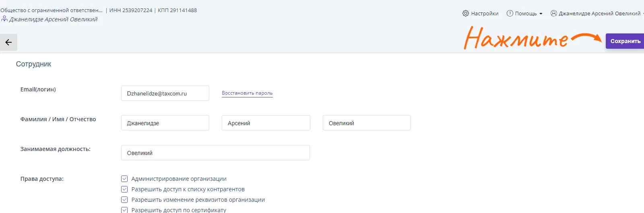
Task: Toggle Администрирование организации checkbox
Action: [x=124, y=179]
